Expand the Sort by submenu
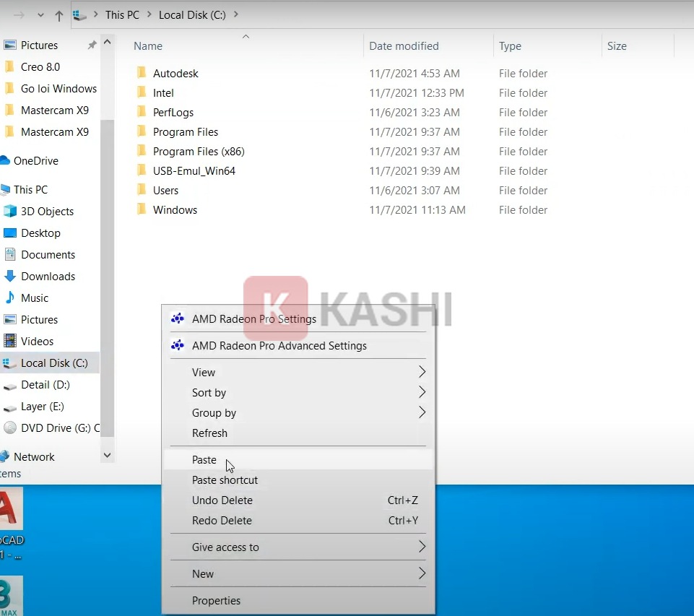 (209, 392)
